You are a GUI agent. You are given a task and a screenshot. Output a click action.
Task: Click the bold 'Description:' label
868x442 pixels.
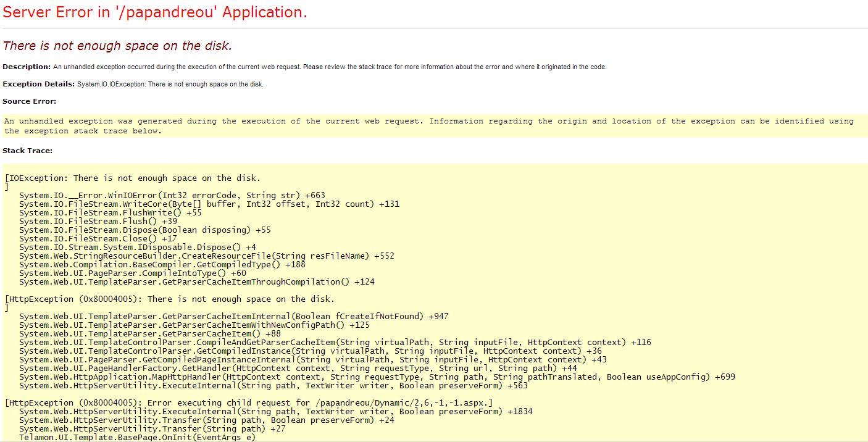[27, 67]
